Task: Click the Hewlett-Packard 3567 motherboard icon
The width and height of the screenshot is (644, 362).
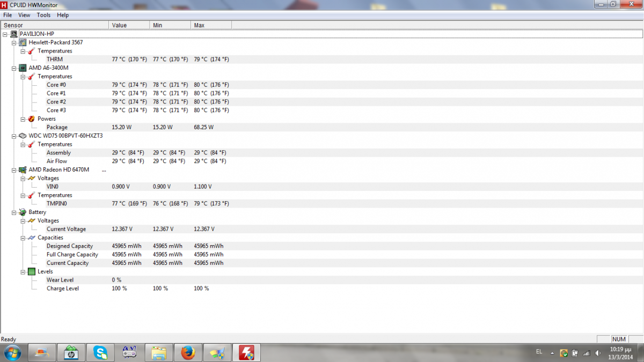Action: (x=23, y=42)
